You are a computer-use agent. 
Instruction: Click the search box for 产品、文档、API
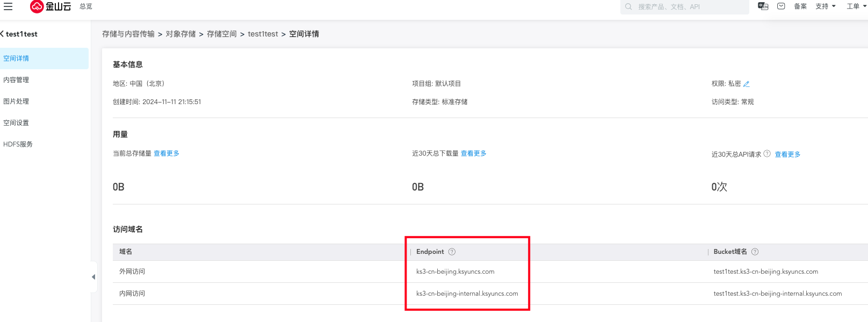(688, 7)
